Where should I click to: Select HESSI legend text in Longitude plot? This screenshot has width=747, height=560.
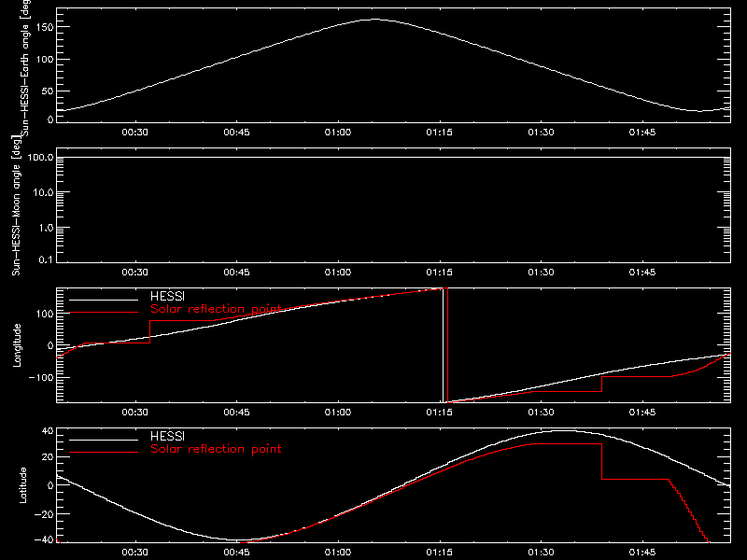tap(167, 296)
